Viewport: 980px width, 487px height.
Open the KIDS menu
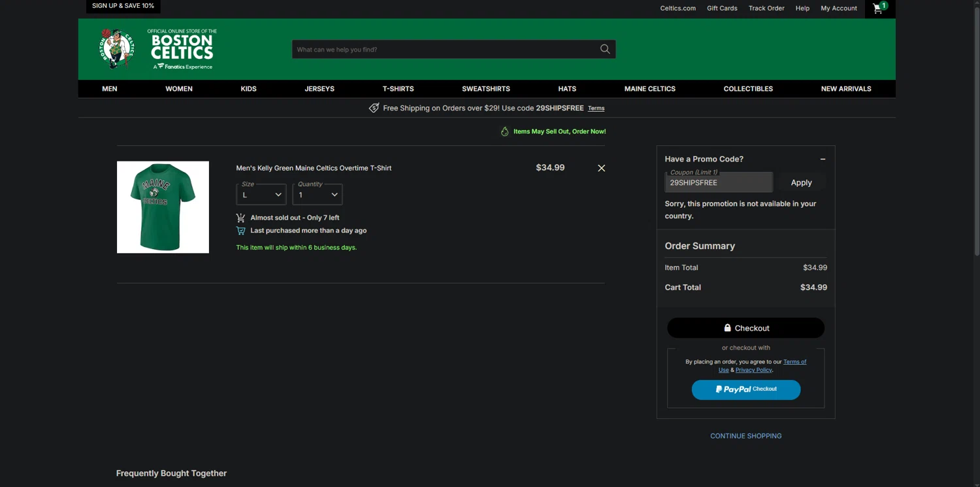(x=249, y=89)
